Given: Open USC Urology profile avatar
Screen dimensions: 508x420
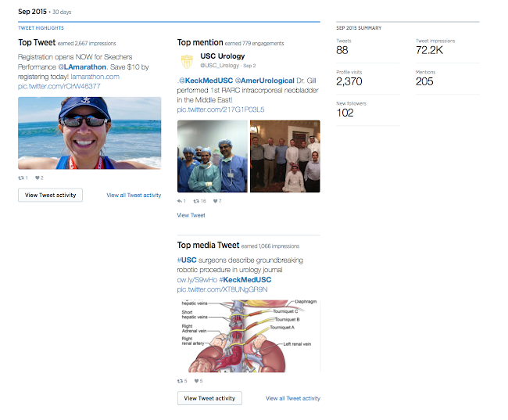Looking at the screenshot, I should point(187,62).
